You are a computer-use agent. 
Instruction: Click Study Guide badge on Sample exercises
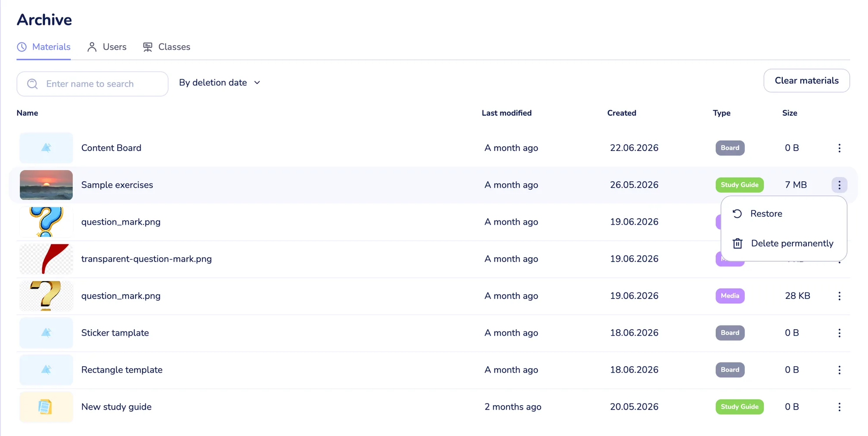click(x=740, y=185)
